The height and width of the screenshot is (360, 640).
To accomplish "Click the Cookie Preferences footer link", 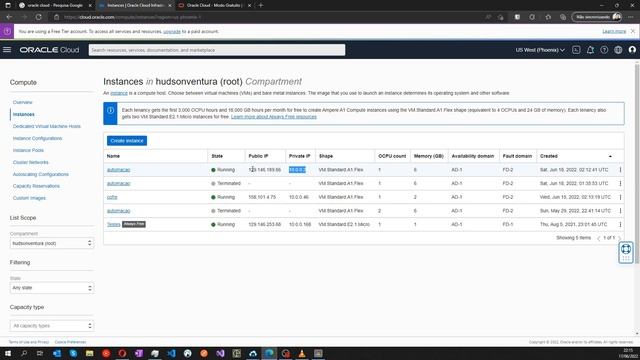I will pos(70,342).
